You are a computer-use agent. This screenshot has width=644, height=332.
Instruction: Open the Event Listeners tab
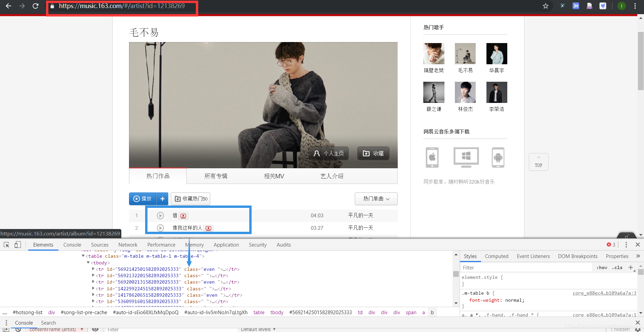point(533,256)
